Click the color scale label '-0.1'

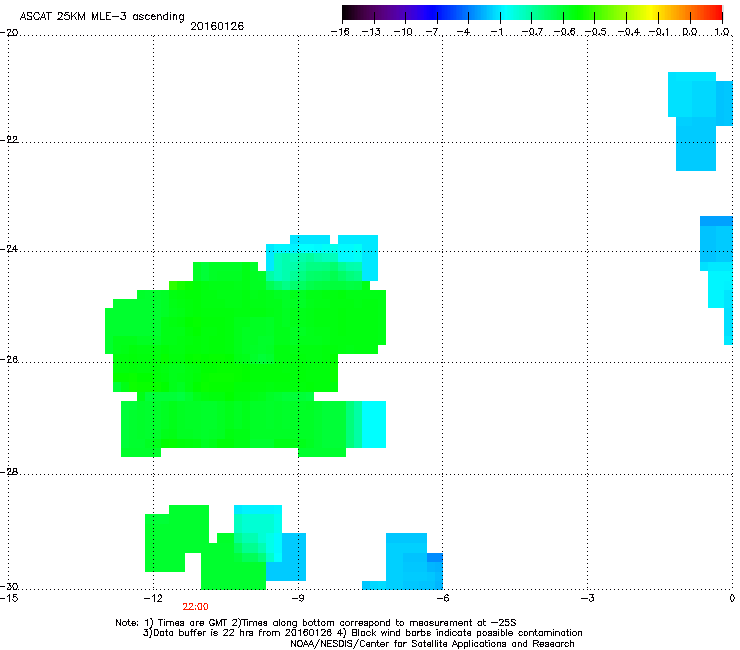point(659,32)
